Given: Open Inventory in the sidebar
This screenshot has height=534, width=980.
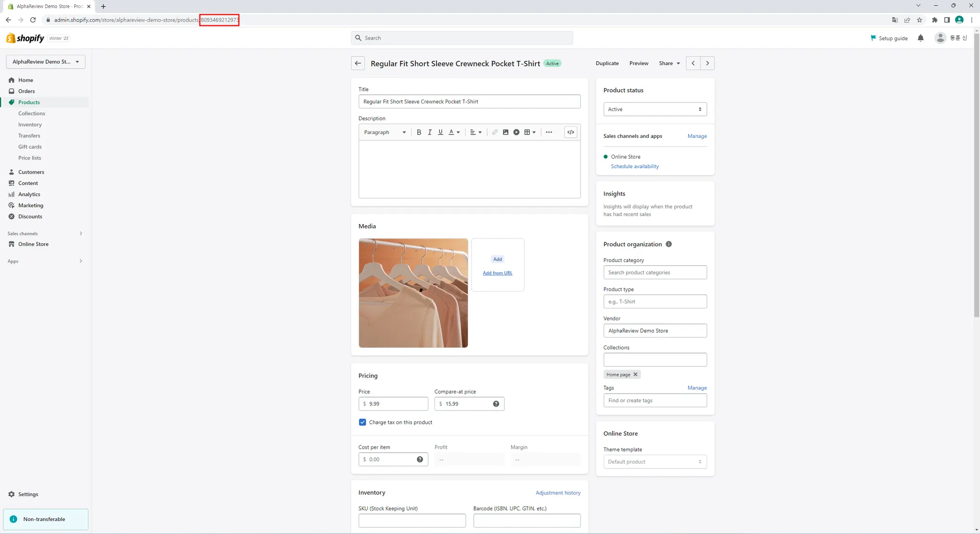Looking at the screenshot, I should tap(30, 125).
